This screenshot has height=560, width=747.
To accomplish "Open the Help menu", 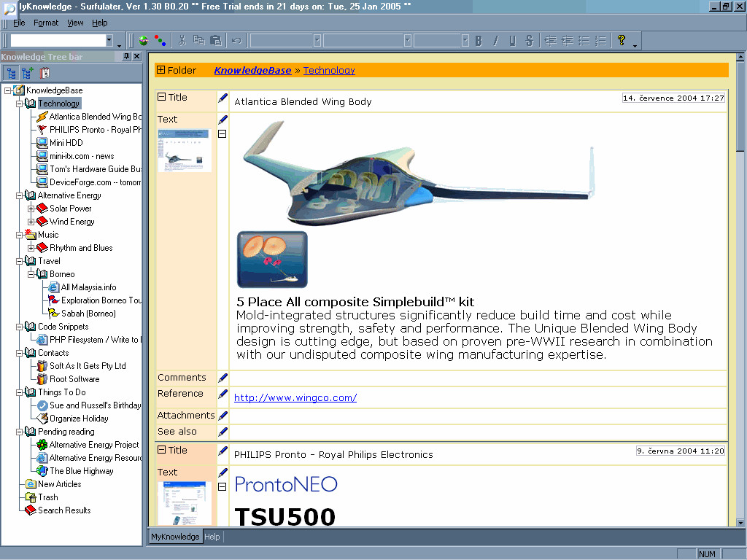I will [99, 23].
